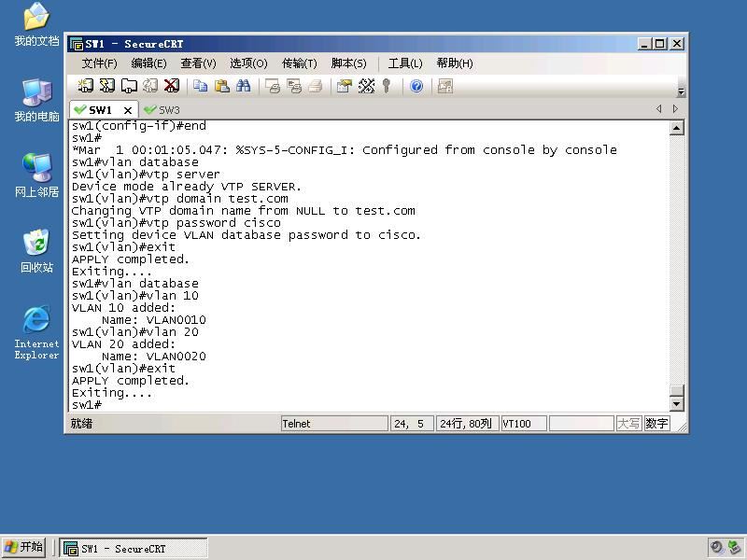
Task: Click the network system tray icon
Action: 734,548
